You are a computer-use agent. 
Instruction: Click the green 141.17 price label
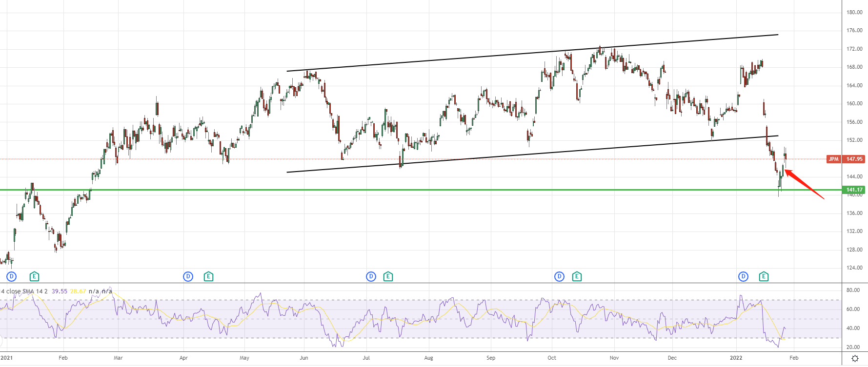point(854,190)
